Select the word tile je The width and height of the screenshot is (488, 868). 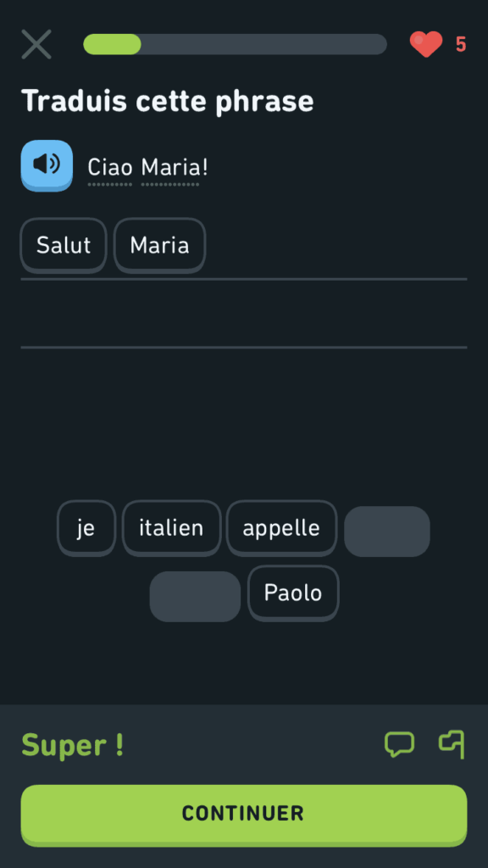pyautogui.click(x=86, y=528)
